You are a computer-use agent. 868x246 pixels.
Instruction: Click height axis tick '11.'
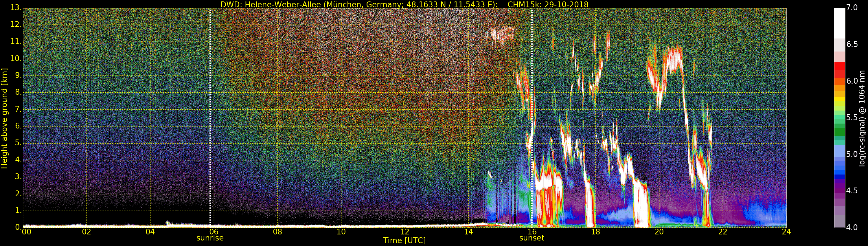(16, 41)
